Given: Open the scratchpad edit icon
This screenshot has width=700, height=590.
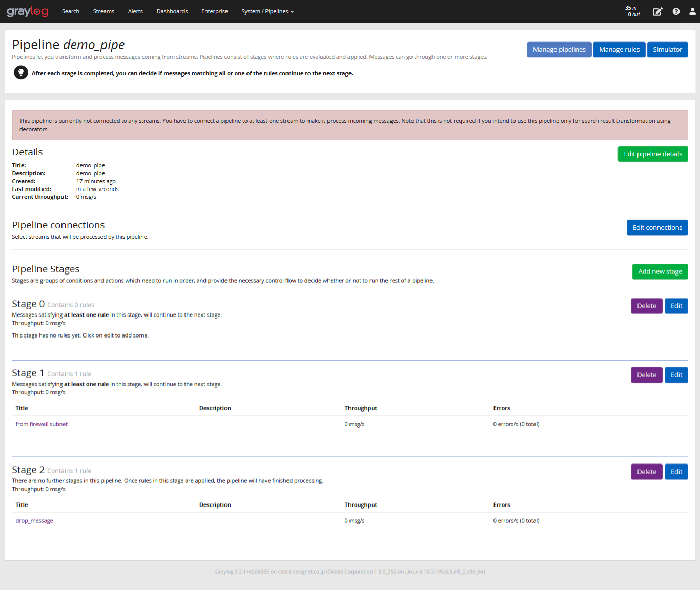Looking at the screenshot, I should 657,11.
